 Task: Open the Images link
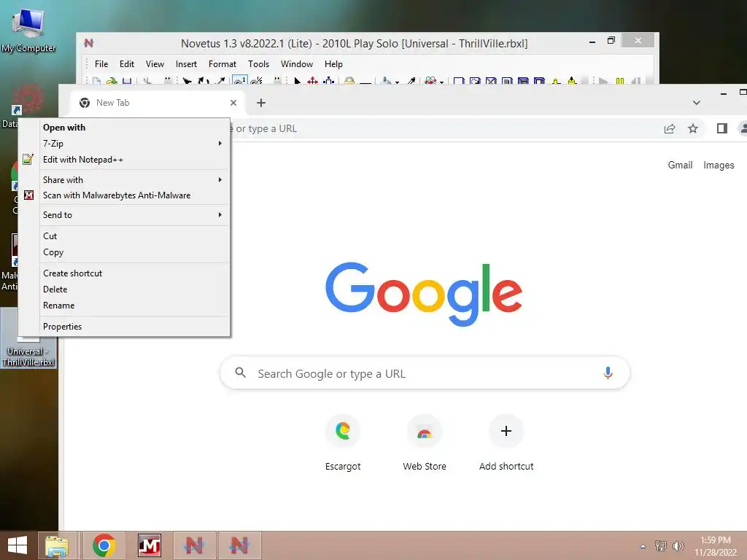(719, 165)
